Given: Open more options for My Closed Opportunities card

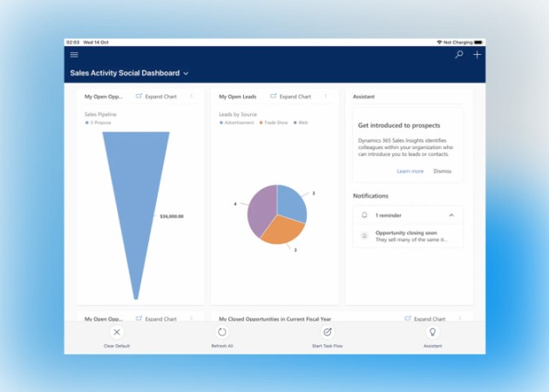Looking at the screenshot, I should tap(460, 318).
